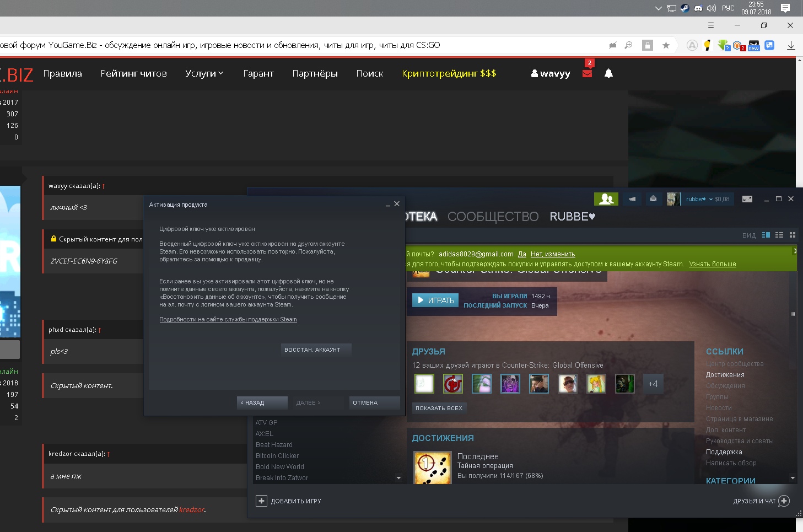
Task: Open Рейтинг читов menu item
Action: [x=133, y=73]
